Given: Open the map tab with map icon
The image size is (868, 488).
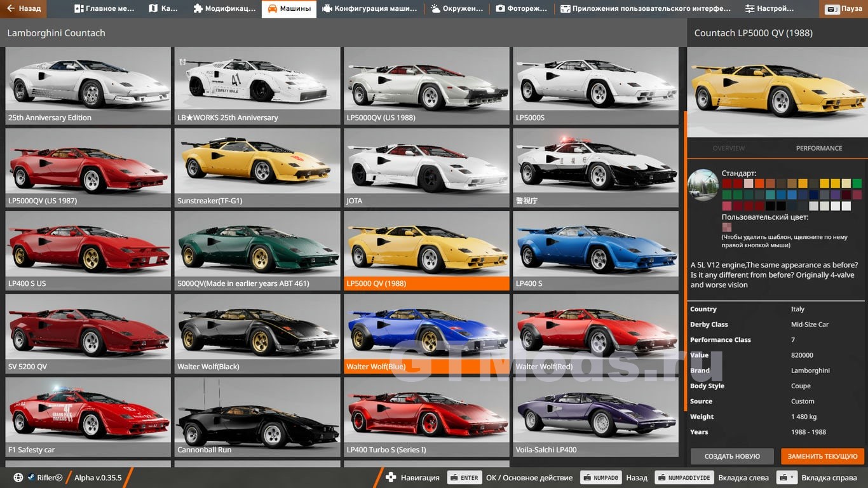Looking at the screenshot, I should (163, 9).
